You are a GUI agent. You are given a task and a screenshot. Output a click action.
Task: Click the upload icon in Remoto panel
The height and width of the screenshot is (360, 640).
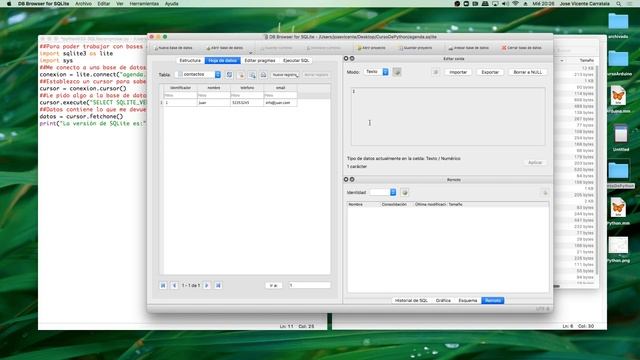click(544, 193)
